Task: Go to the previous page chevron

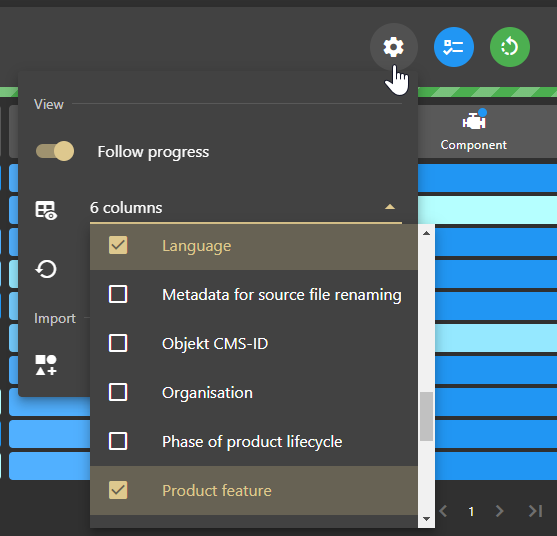Action: point(443,511)
